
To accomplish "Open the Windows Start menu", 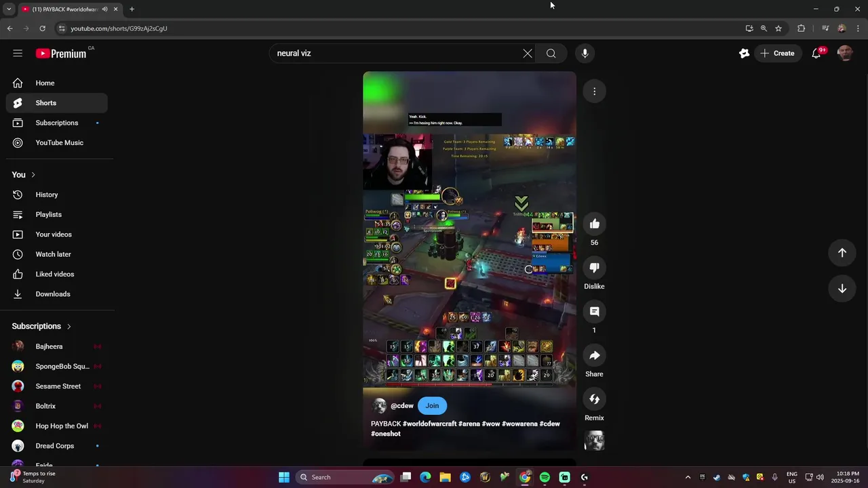I will (x=284, y=477).
